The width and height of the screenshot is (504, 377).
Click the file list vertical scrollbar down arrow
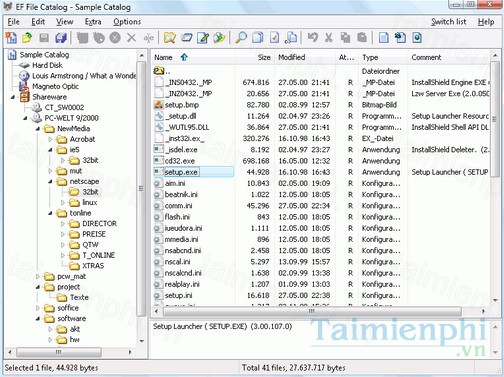click(495, 300)
